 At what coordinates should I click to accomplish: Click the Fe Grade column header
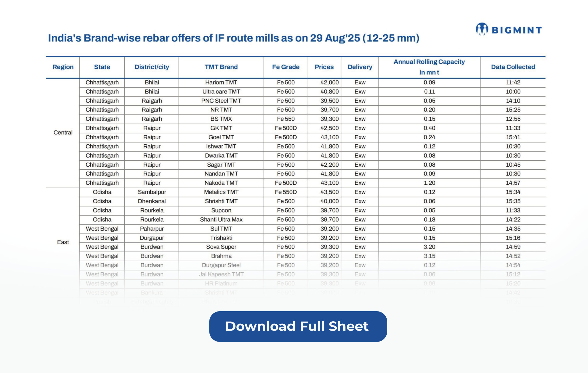pos(286,67)
